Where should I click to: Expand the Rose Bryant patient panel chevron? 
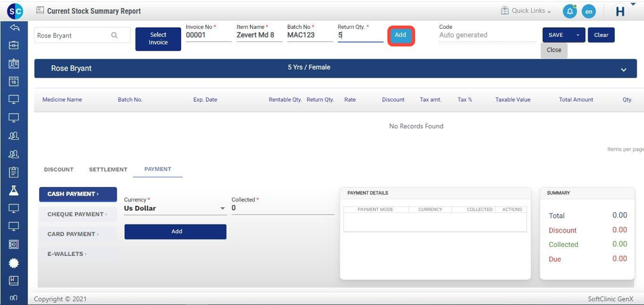pos(623,70)
